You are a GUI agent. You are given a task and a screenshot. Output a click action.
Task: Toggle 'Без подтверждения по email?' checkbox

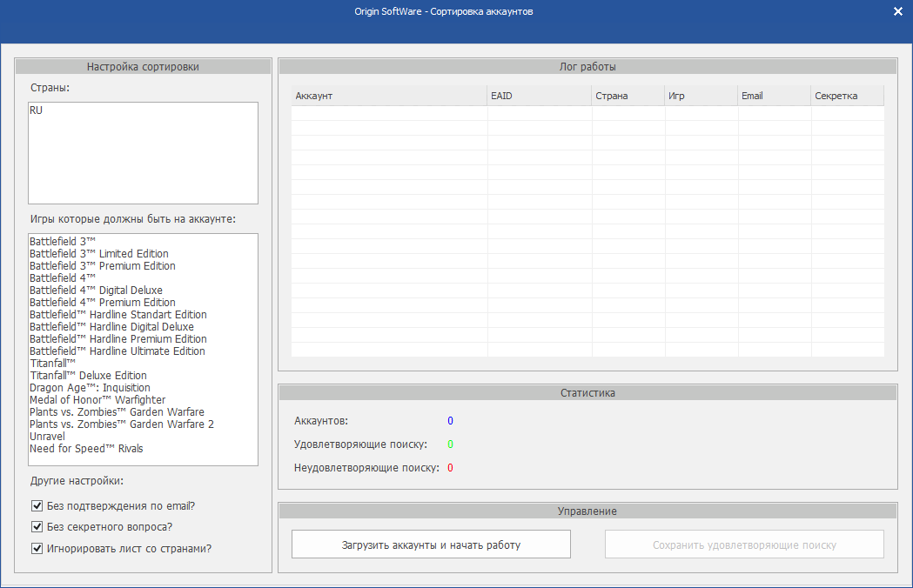click(37, 505)
